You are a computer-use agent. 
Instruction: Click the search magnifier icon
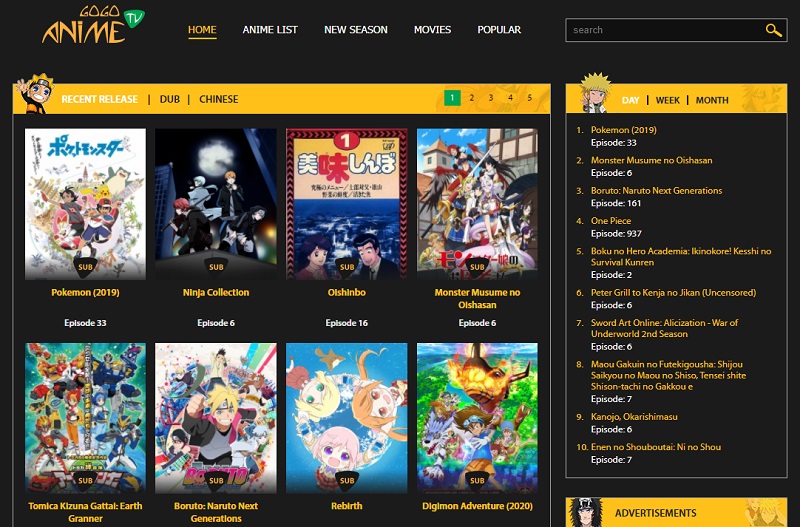(x=773, y=30)
